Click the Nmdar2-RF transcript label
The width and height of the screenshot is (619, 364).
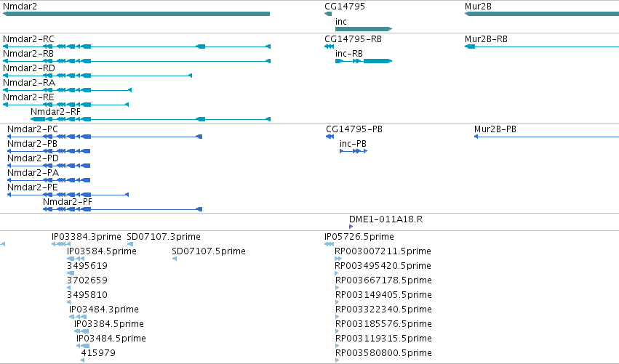(x=55, y=112)
